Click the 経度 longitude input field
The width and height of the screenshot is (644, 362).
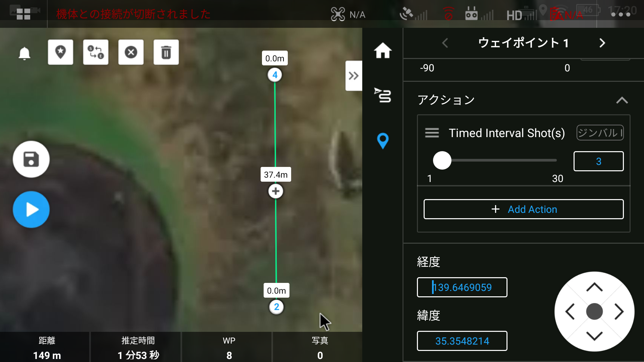pos(462,287)
